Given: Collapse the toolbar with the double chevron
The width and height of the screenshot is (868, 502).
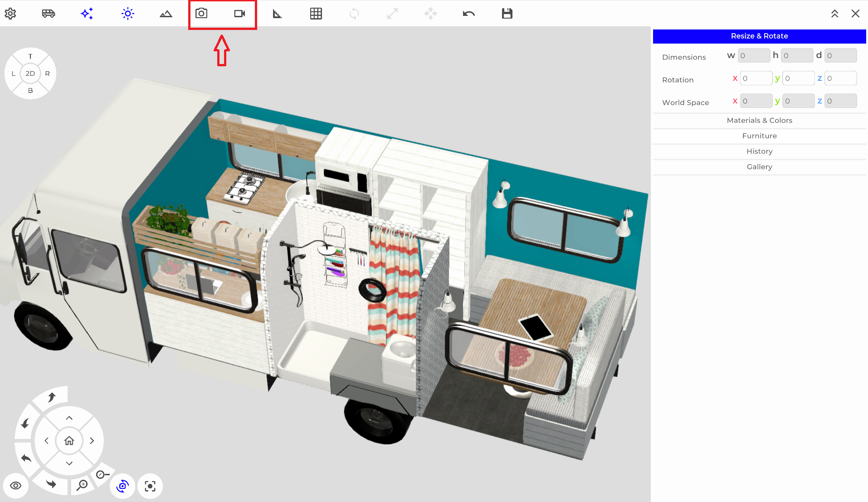Looking at the screenshot, I should click(834, 14).
